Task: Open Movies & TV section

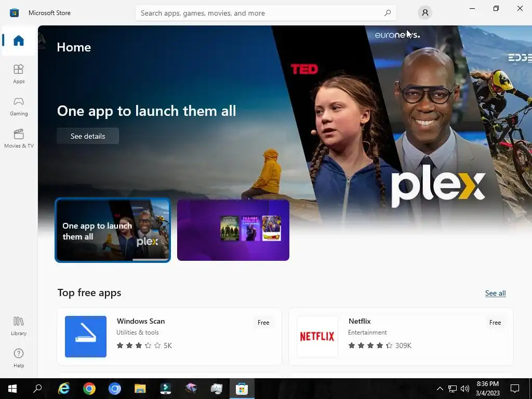Action: tap(19, 138)
